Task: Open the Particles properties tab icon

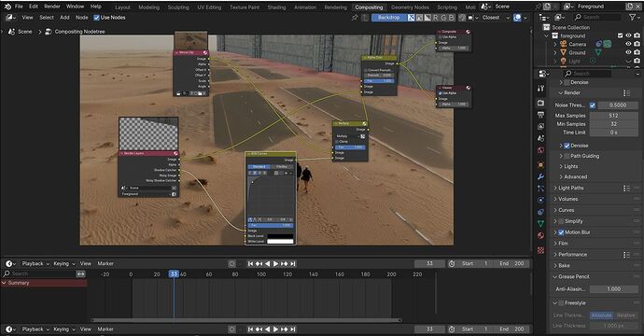Action: [541, 189]
